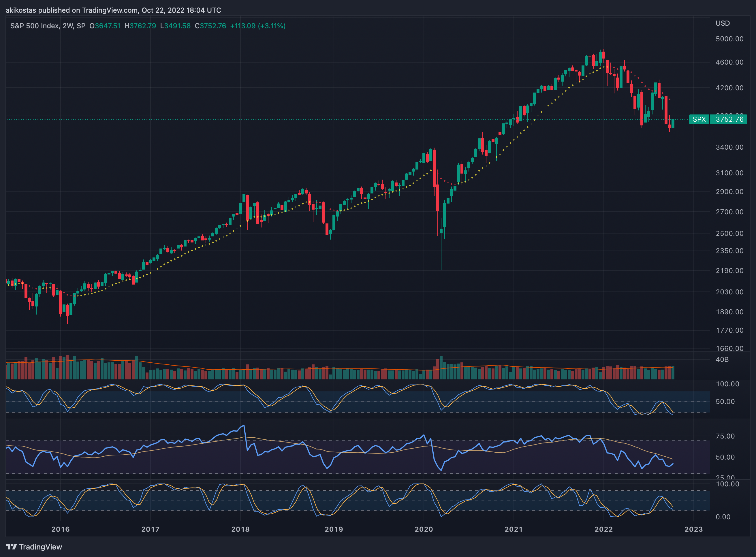Click the 5000.00 price axis label
The image size is (756, 557).
click(730, 39)
